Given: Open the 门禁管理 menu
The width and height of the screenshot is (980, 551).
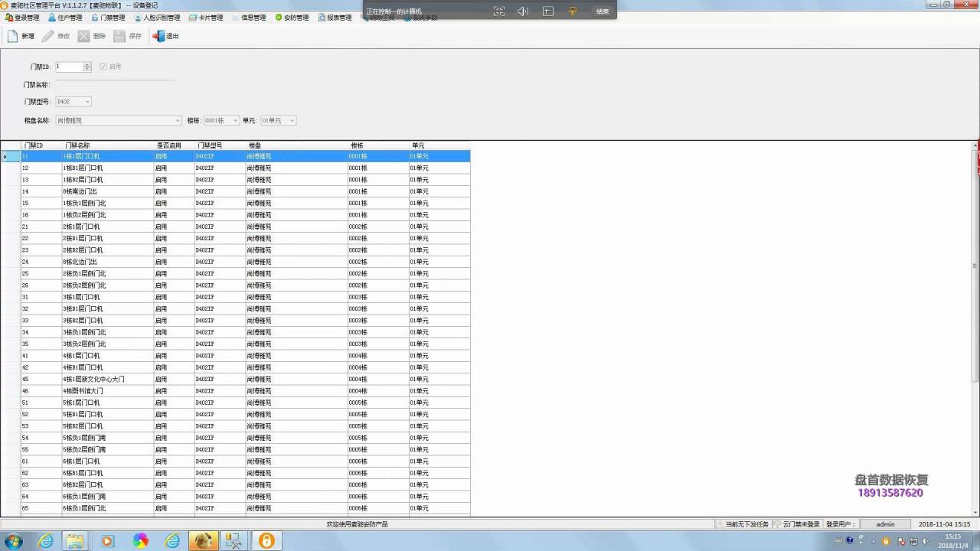Looking at the screenshot, I should click(116, 17).
